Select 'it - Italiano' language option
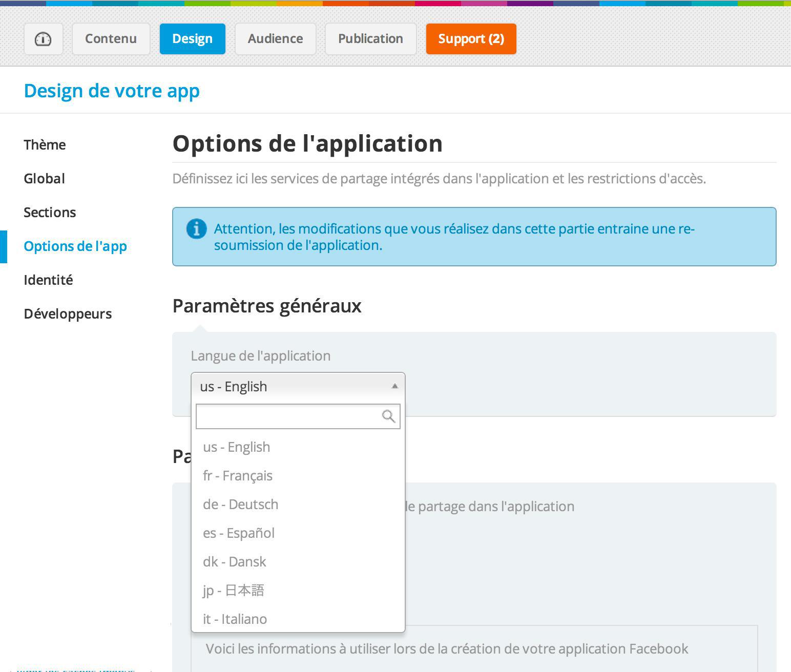Image resolution: width=791 pixels, height=672 pixels. (235, 619)
